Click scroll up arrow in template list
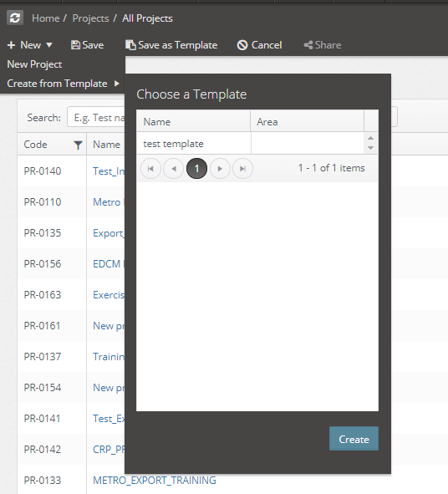448x494 pixels. (x=371, y=138)
